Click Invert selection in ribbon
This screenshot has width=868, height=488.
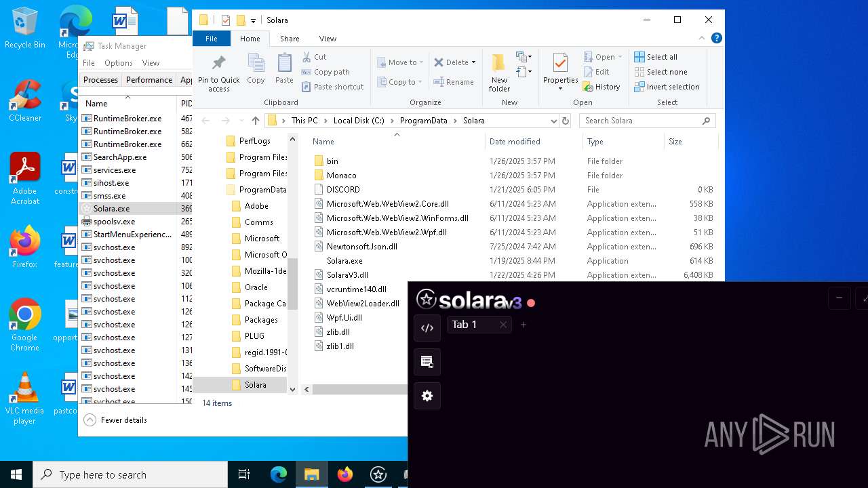coord(667,87)
